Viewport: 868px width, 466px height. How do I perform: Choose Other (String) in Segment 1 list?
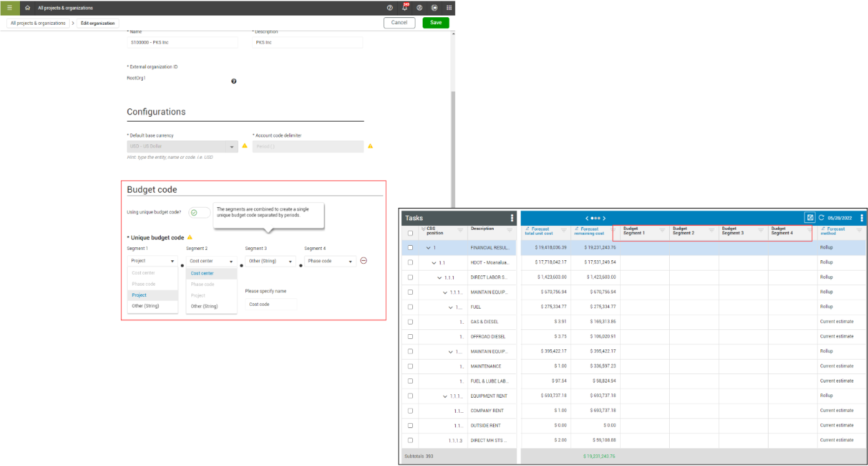click(146, 306)
